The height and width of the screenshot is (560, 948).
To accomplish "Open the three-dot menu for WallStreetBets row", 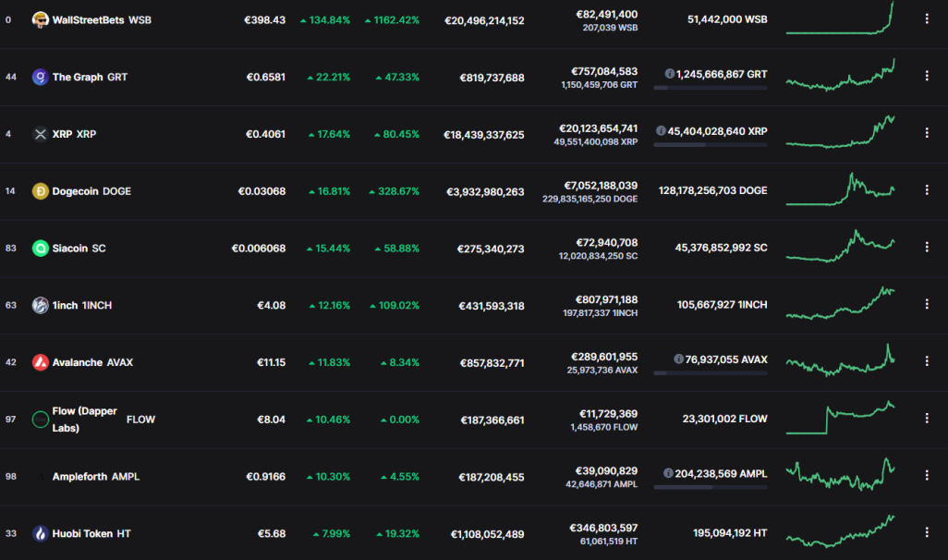I will coord(927,19).
